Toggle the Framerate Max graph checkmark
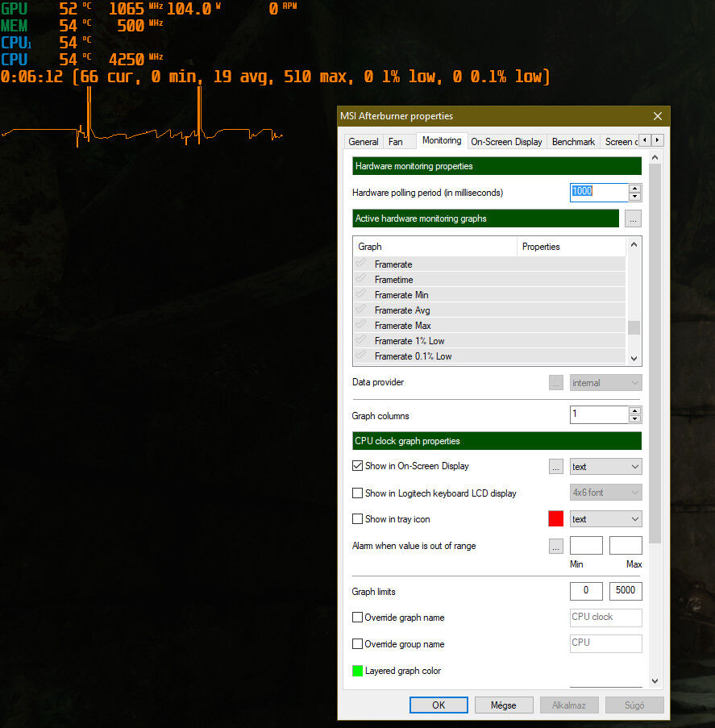The height and width of the screenshot is (728, 715). (x=361, y=325)
